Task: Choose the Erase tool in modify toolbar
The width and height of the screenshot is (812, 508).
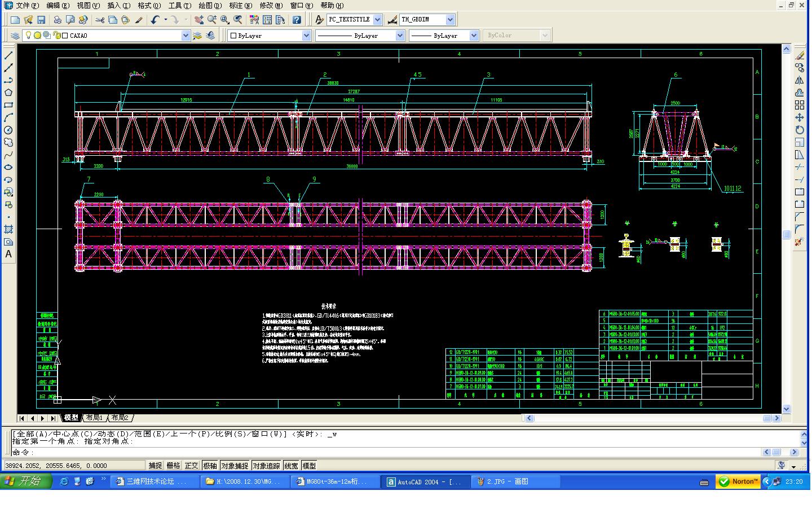Action: pos(800,55)
